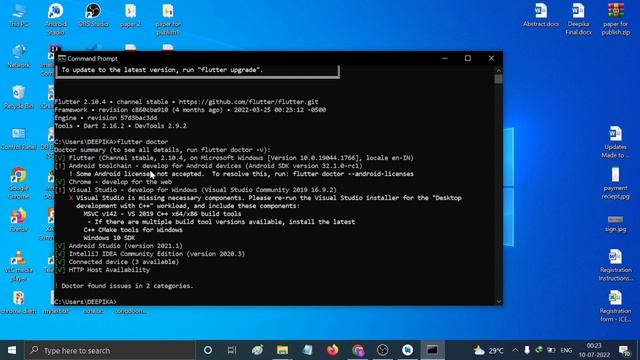Image resolution: width=640 pixels, height=360 pixels.
Task: Click the 'Windows 10 SDK' line
Action: (x=109, y=238)
